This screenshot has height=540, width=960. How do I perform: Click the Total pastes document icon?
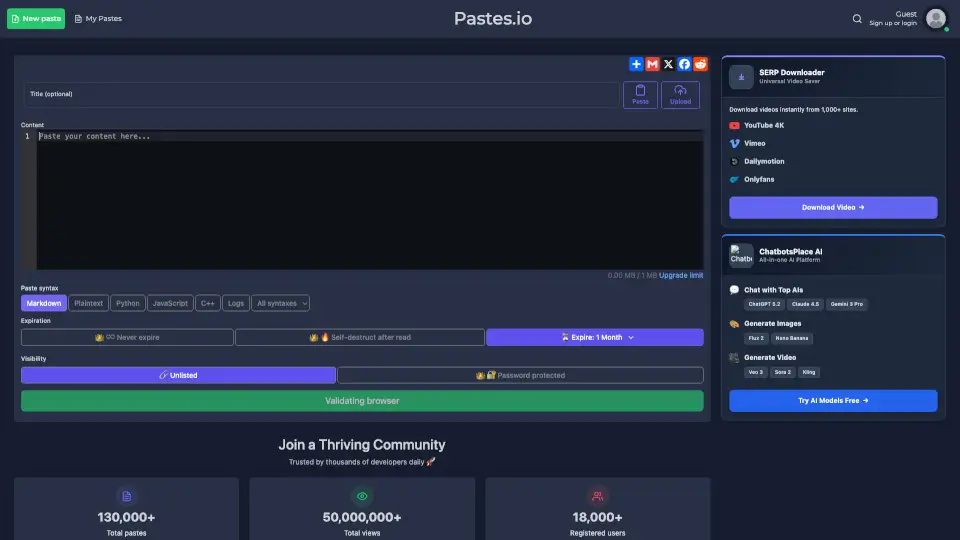tap(127, 497)
